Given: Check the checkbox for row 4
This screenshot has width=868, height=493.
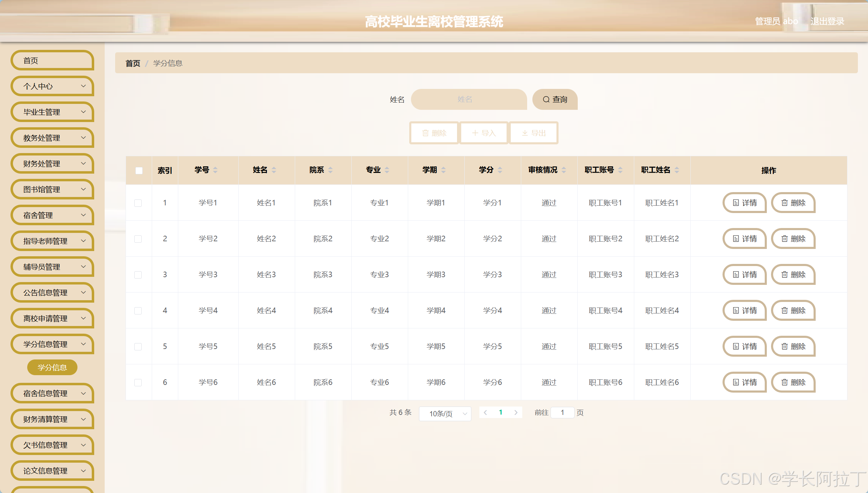Looking at the screenshot, I should [x=139, y=311].
